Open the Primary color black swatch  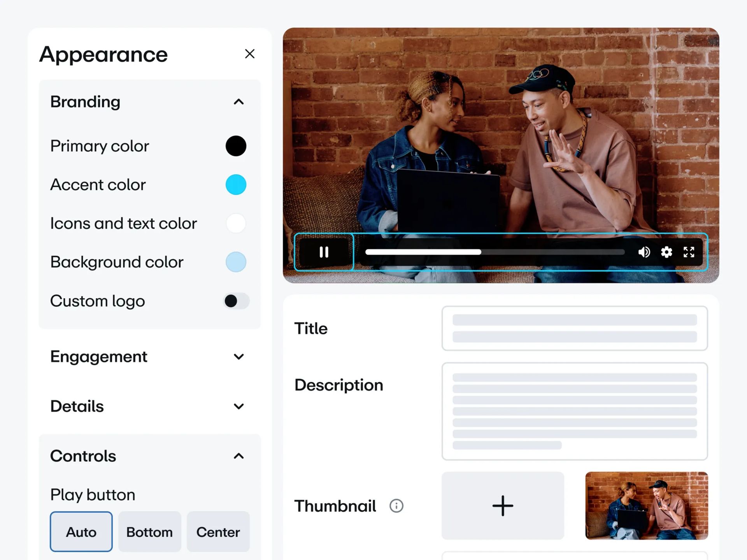236,146
